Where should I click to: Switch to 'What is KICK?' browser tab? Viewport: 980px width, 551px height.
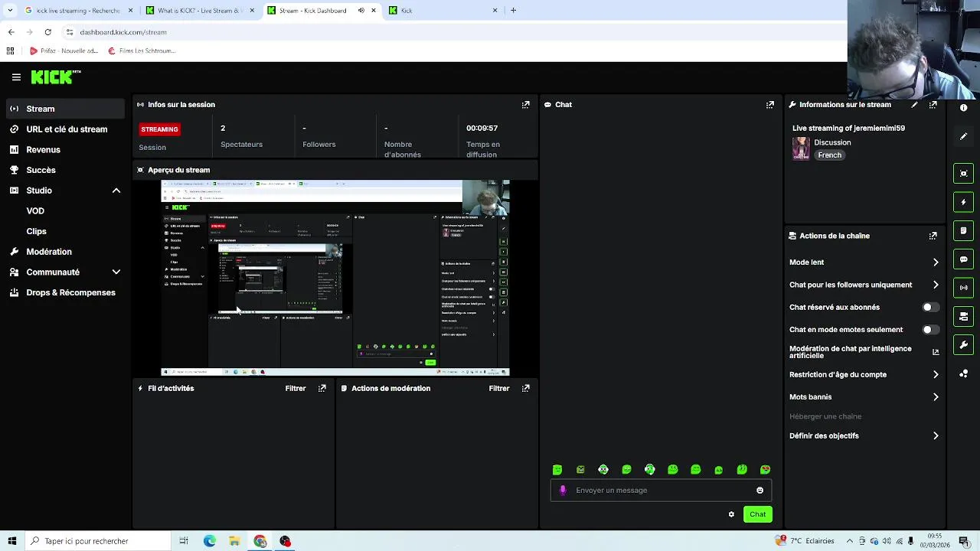(200, 11)
